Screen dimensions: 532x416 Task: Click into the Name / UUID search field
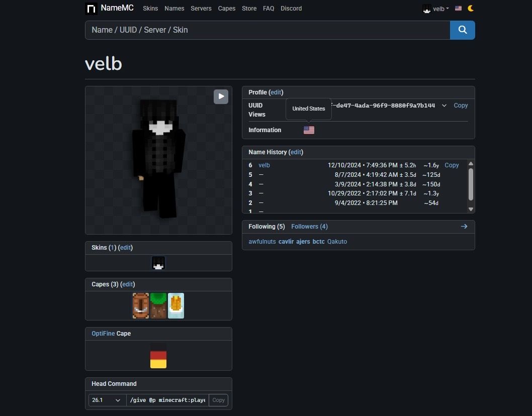(x=268, y=30)
